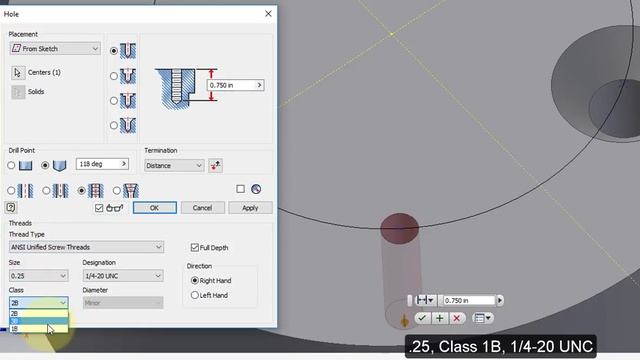
Task: Click the iMate globe icon
Action: point(256,189)
